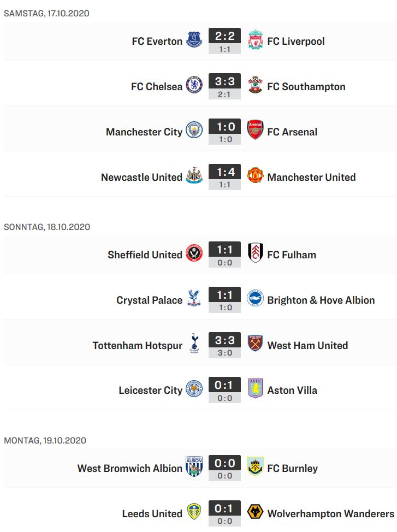Click the FC Southampton team name
The width and height of the screenshot is (397, 532).
306,87
